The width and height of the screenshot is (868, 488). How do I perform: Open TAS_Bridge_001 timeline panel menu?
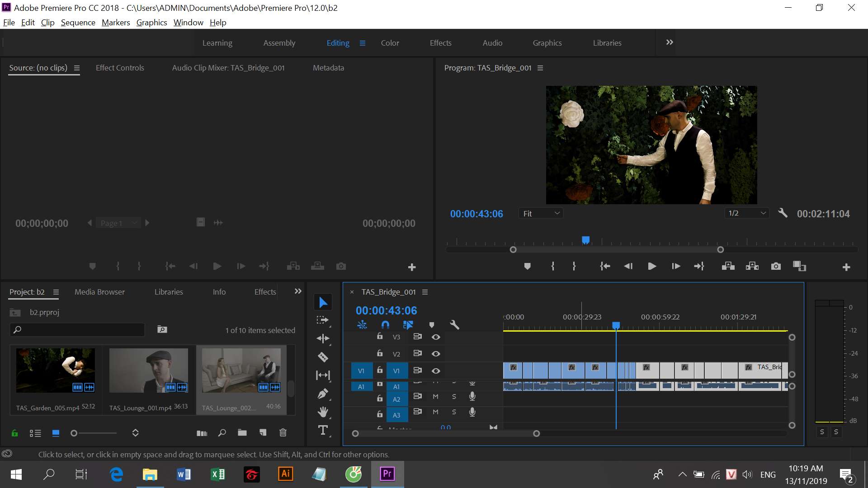(425, 292)
